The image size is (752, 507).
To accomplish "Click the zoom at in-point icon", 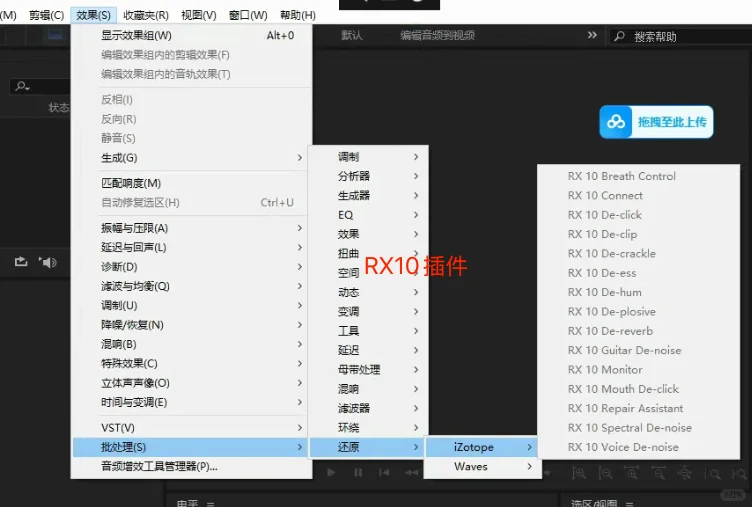I will pyautogui.click(x=712, y=474).
